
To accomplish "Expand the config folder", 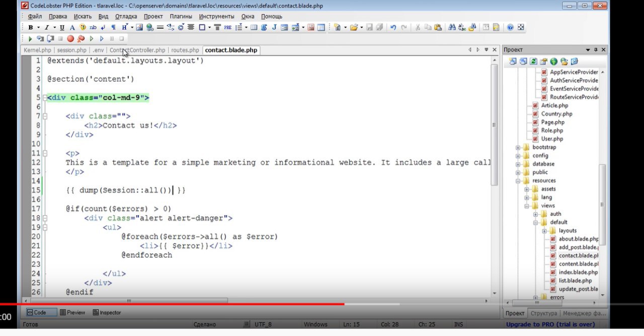I will (518, 156).
